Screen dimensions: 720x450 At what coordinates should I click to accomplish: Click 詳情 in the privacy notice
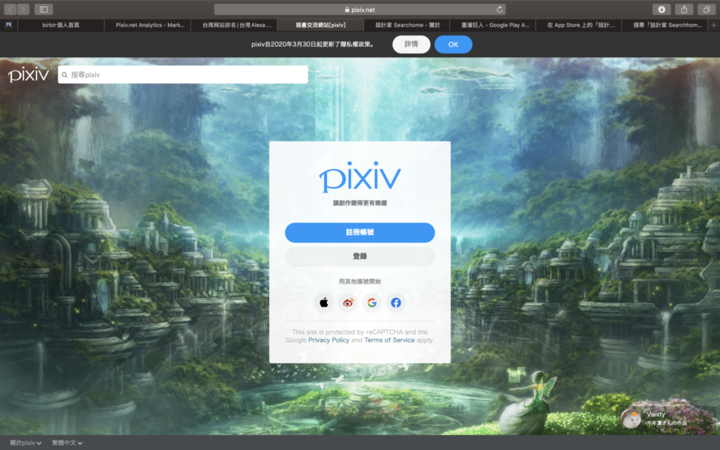[x=411, y=45]
